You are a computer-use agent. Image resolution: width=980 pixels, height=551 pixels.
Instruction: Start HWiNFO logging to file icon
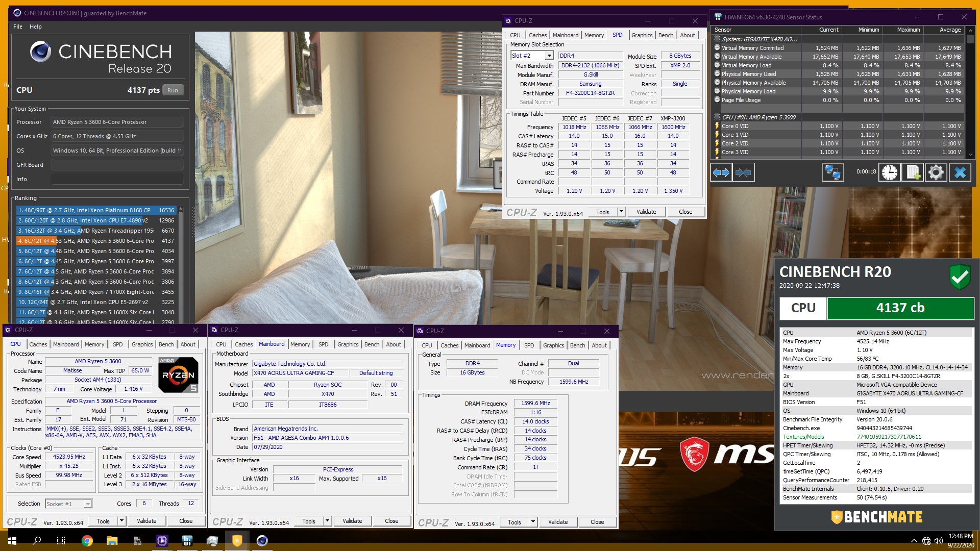pos(913,172)
